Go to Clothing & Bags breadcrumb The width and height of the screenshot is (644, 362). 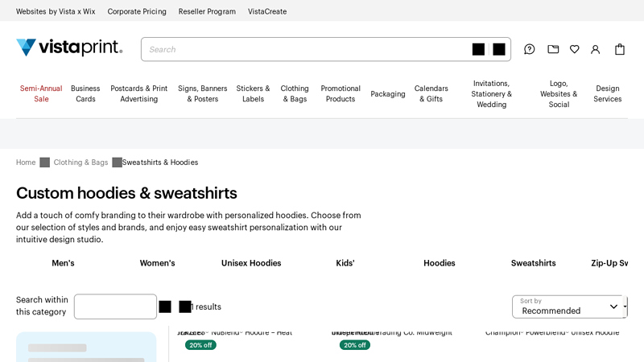click(80, 162)
